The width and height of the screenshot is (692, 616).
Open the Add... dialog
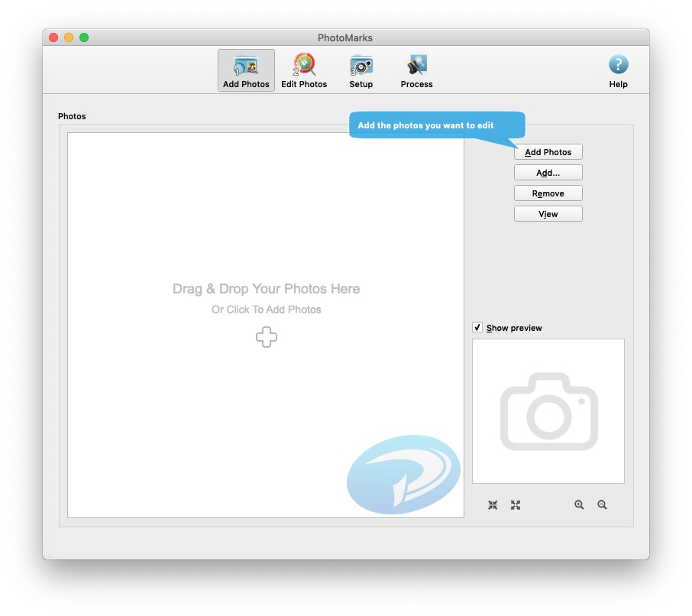click(548, 172)
